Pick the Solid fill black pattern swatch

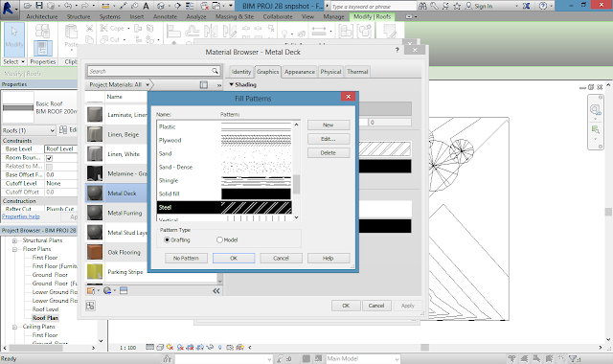[256, 193]
